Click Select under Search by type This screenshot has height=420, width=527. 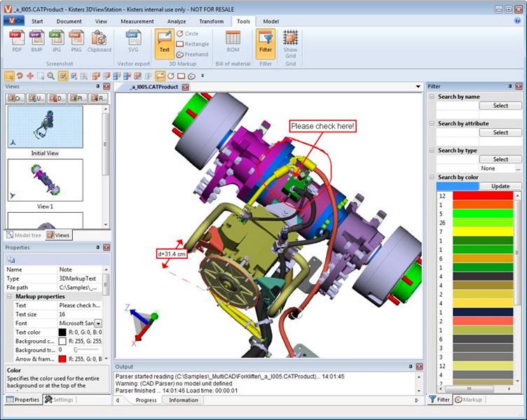coord(500,159)
